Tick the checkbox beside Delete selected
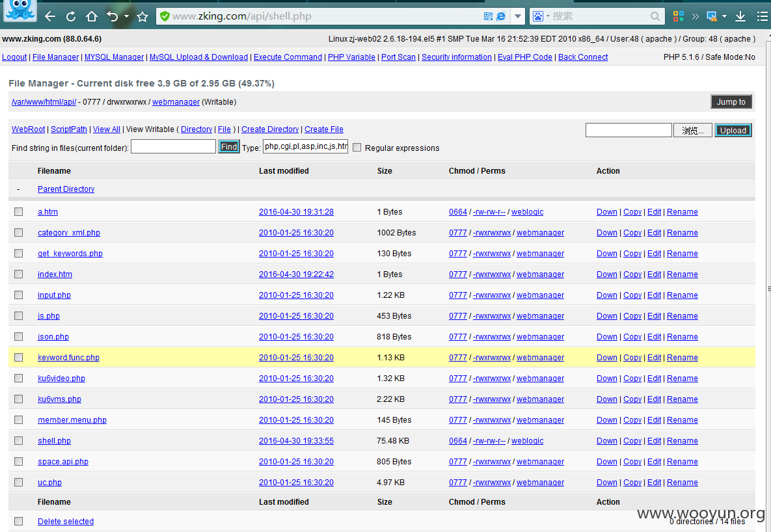Image resolution: width=771 pixels, height=532 pixels. coord(19,521)
